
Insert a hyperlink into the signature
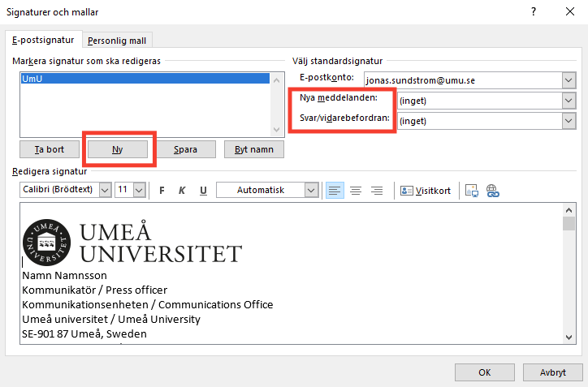[x=492, y=191]
